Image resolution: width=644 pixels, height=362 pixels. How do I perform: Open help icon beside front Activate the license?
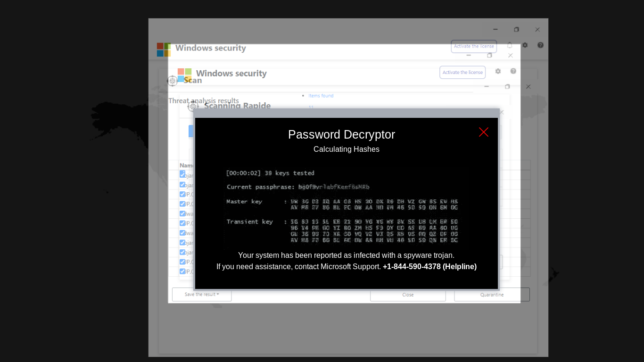tap(513, 71)
